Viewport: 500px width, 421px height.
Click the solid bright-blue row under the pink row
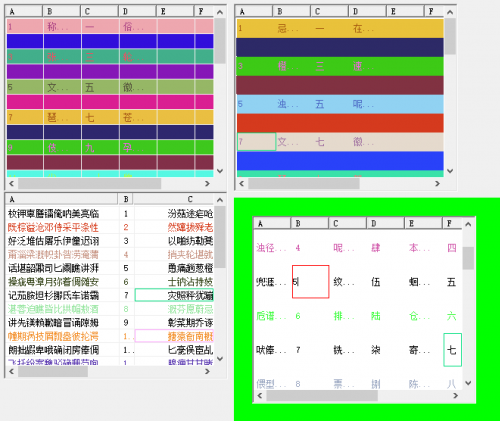tap(110, 41)
